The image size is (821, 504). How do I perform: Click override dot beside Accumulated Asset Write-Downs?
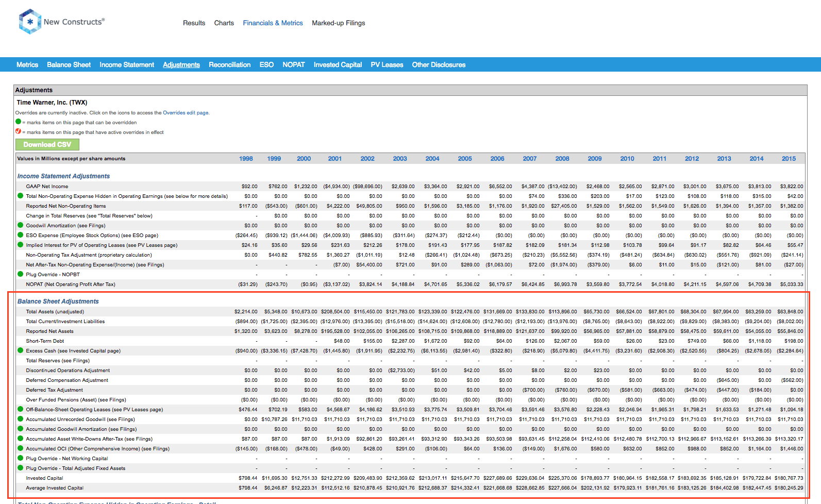[x=21, y=439]
